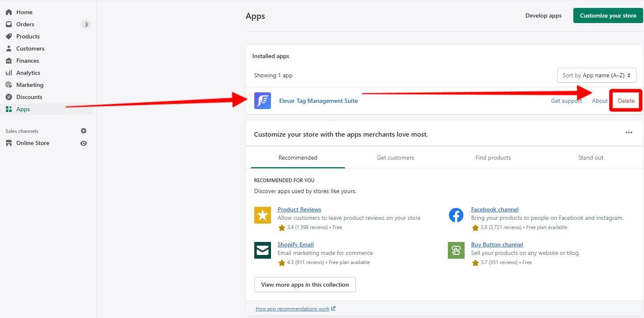The image size is (644, 318).
Task: Click external link icon beside recommendations link
Action: [x=333, y=309]
